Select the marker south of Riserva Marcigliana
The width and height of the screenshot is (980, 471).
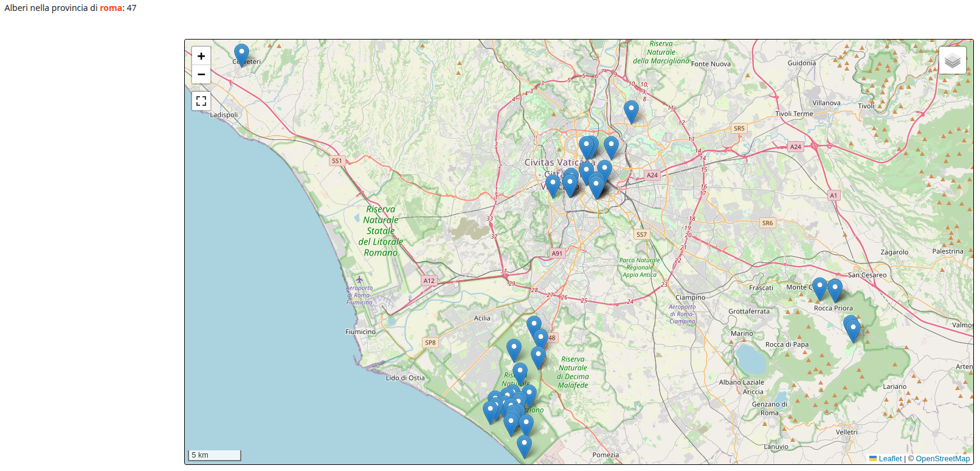632,112
